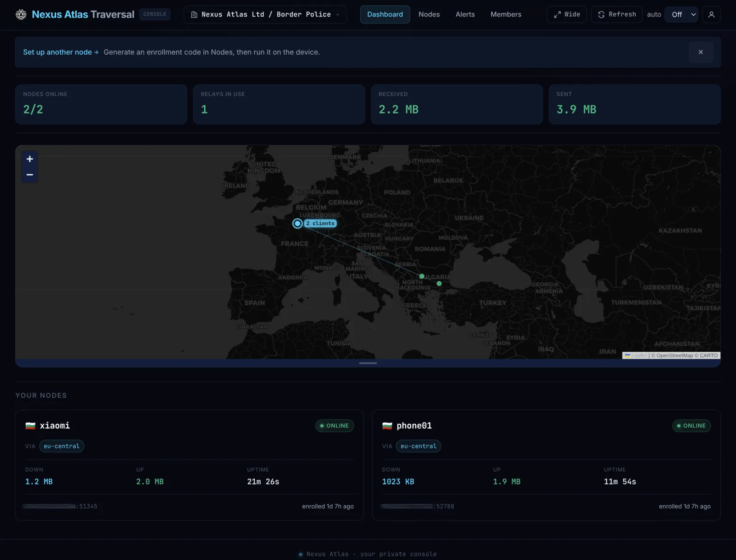This screenshot has width=736, height=560.
Task: Zoom out on the map
Action: pos(29,175)
